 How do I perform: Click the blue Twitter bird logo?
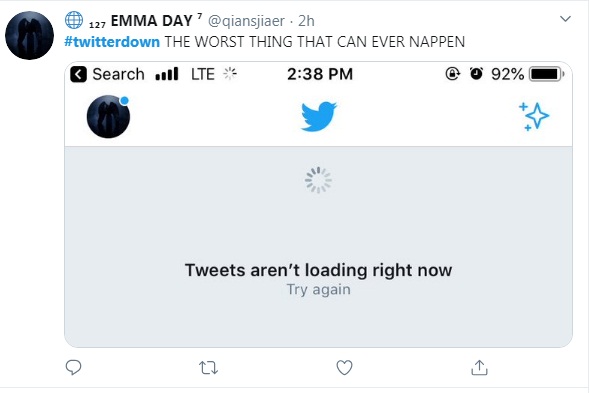click(319, 117)
